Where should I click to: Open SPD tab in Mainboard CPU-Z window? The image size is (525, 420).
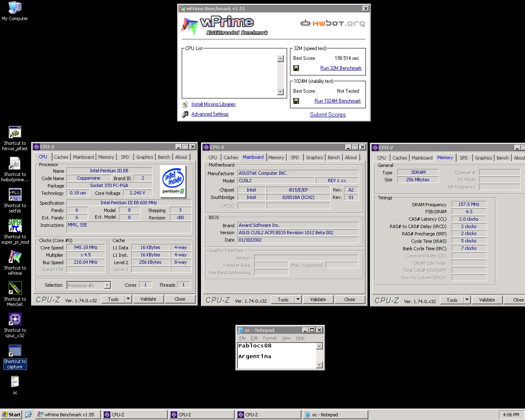[295, 157]
